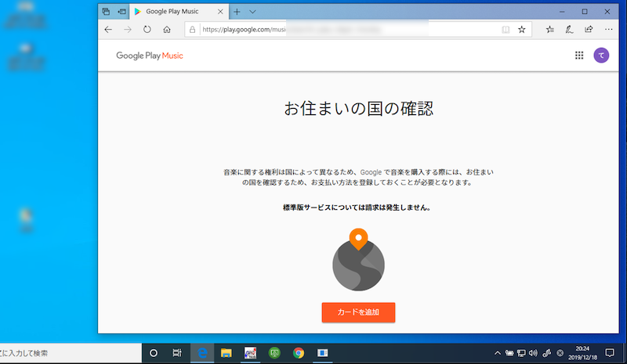The image size is (627, 364).
Task: Click the Google Play Music logo
Action: (x=150, y=56)
